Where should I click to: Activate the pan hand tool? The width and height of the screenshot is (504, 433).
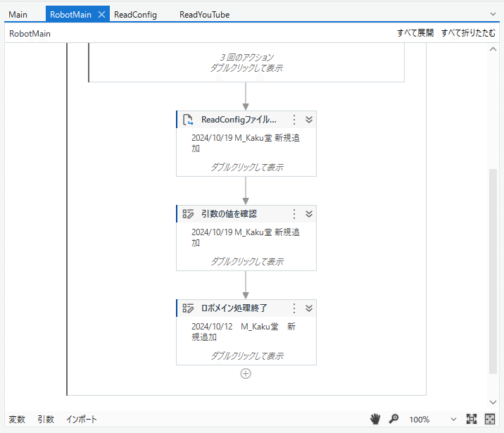click(375, 419)
